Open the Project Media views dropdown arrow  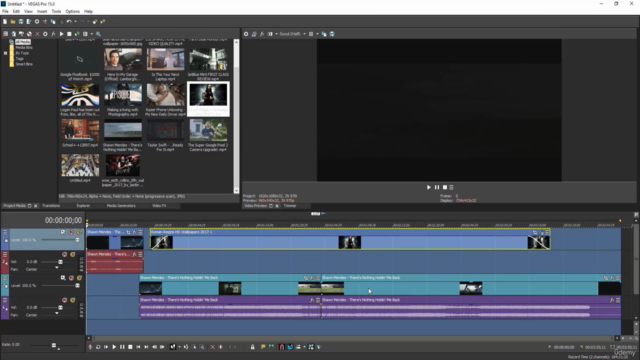pyautogui.click(x=91, y=34)
